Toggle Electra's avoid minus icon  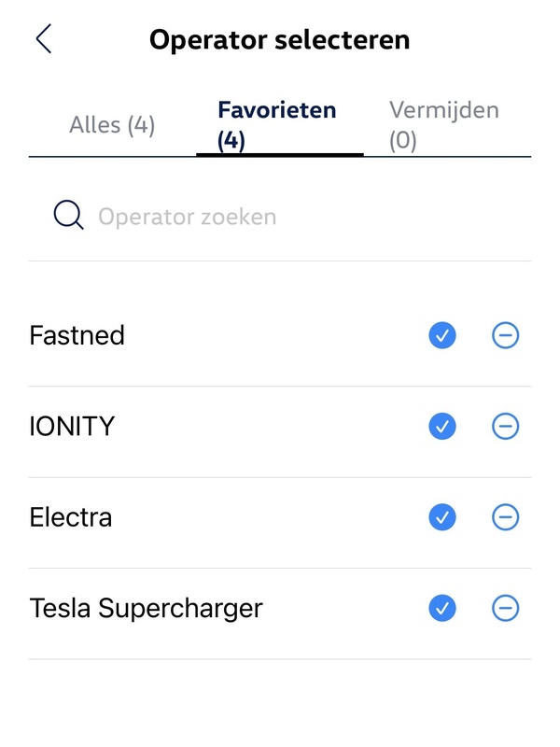pyautogui.click(x=503, y=517)
